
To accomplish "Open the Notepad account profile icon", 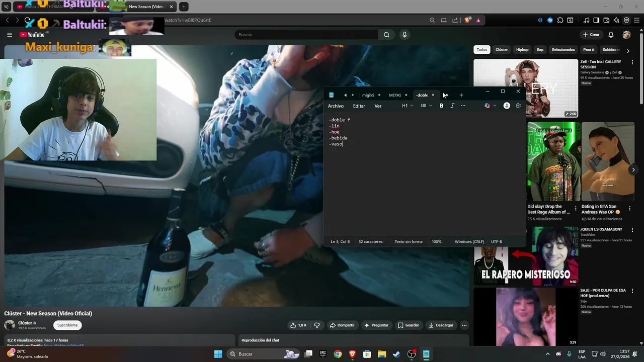I will (x=507, y=106).
